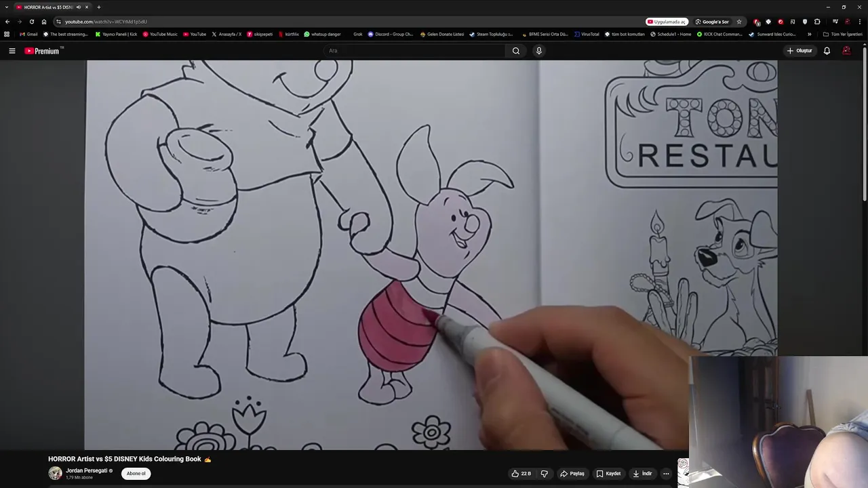This screenshot has width=868, height=488.
Task: Open more actions three-dot menu under video
Action: pyautogui.click(x=666, y=474)
